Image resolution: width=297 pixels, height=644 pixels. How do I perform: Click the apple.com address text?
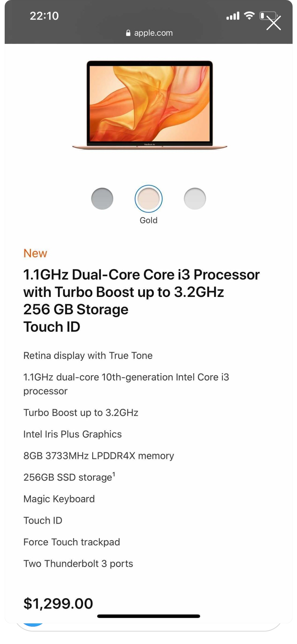153,33
